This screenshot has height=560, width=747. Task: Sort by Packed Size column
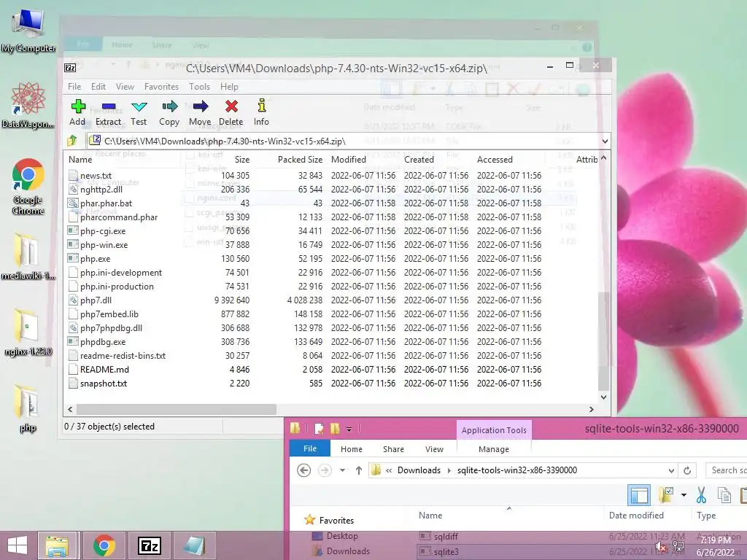click(x=300, y=160)
